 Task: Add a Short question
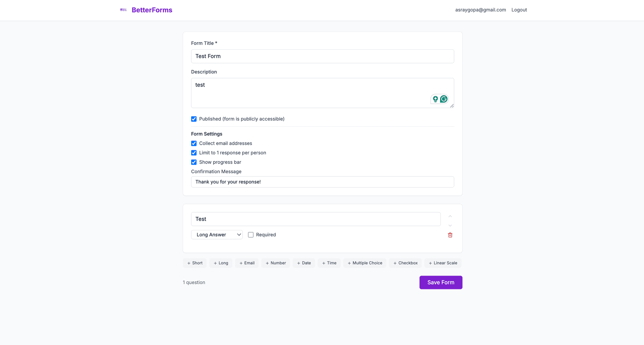pyautogui.click(x=195, y=263)
